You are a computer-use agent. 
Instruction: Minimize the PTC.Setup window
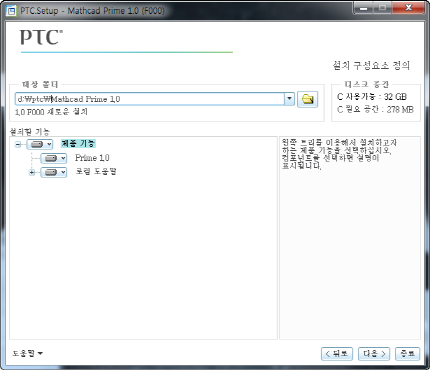[x=364, y=8]
